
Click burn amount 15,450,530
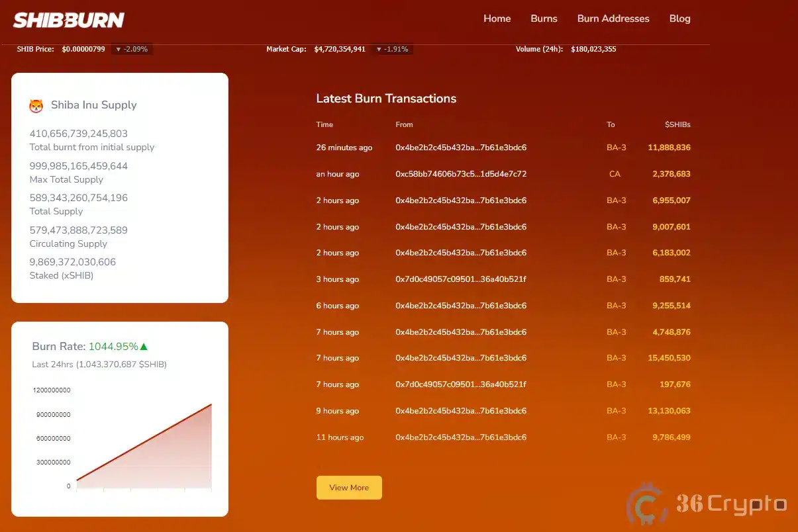669,358
